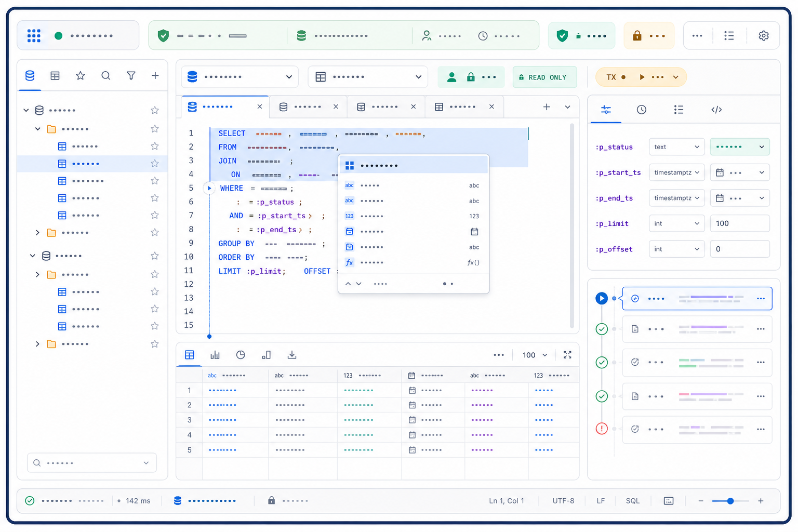Add new item with sidebar plus icon
This screenshot has height=532, width=798.
pos(155,76)
